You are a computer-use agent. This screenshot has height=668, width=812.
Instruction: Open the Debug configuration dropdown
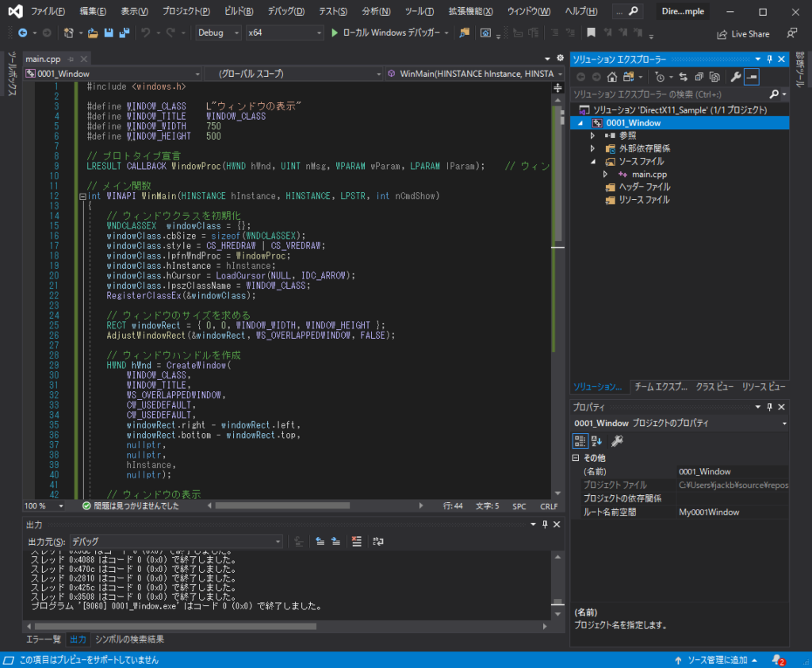[x=220, y=33]
